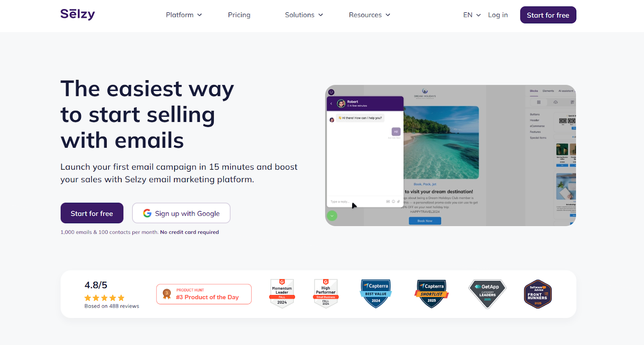Open the EN language selector
The width and height of the screenshot is (644, 345).
click(x=472, y=15)
